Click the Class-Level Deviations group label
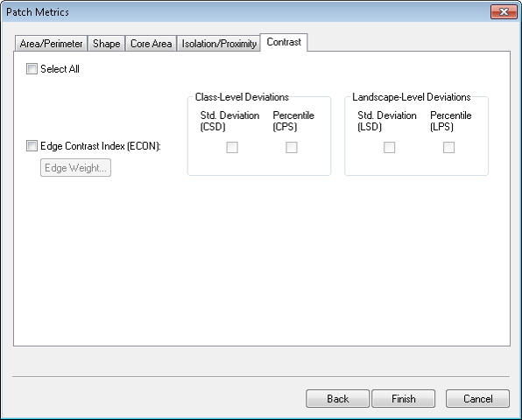Image resolution: width=522 pixels, height=420 pixels. click(242, 97)
